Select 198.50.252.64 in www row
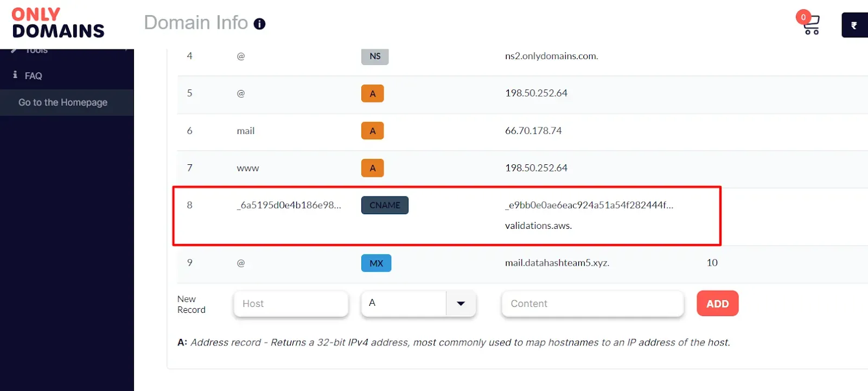The image size is (868, 391). point(536,168)
